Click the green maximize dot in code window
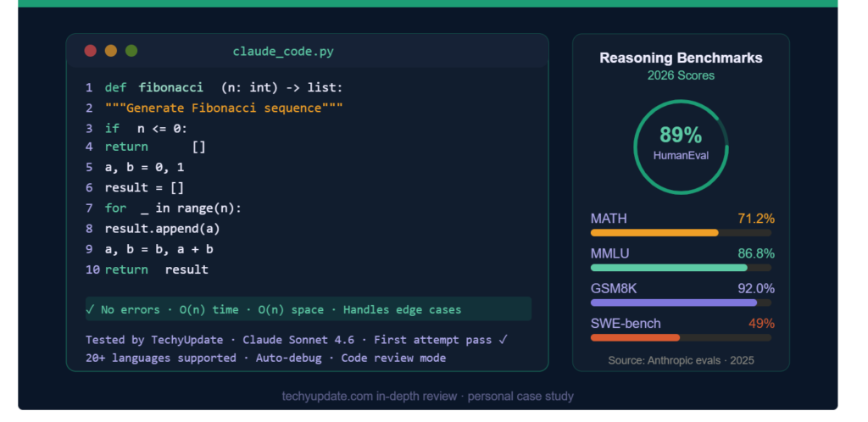The image size is (868, 422). pyautogui.click(x=131, y=51)
